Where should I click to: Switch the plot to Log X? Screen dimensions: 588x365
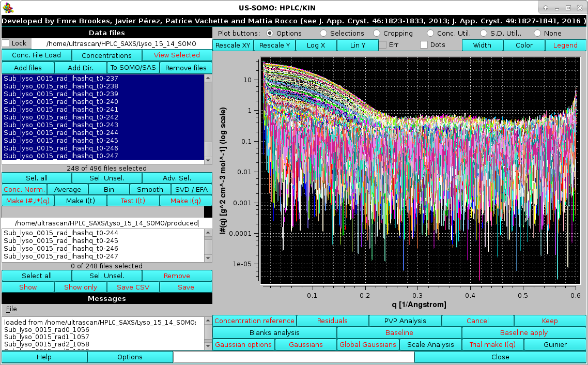316,45
